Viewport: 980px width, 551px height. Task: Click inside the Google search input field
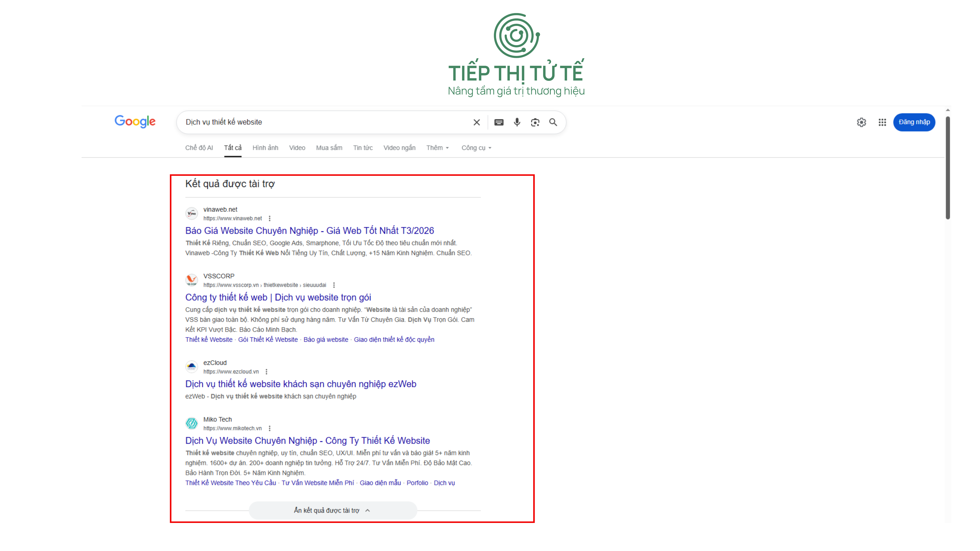pyautogui.click(x=323, y=122)
